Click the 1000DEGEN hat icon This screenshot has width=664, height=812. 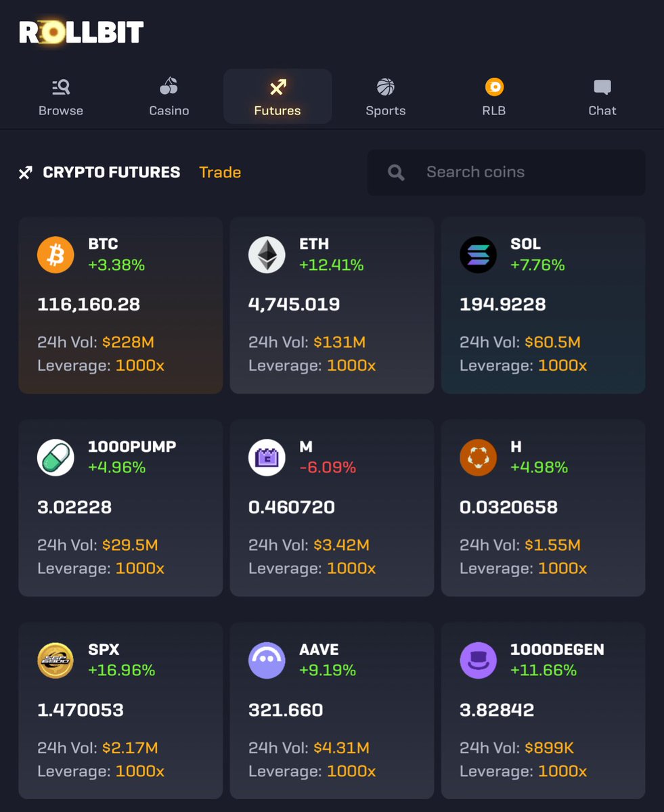[x=478, y=660]
